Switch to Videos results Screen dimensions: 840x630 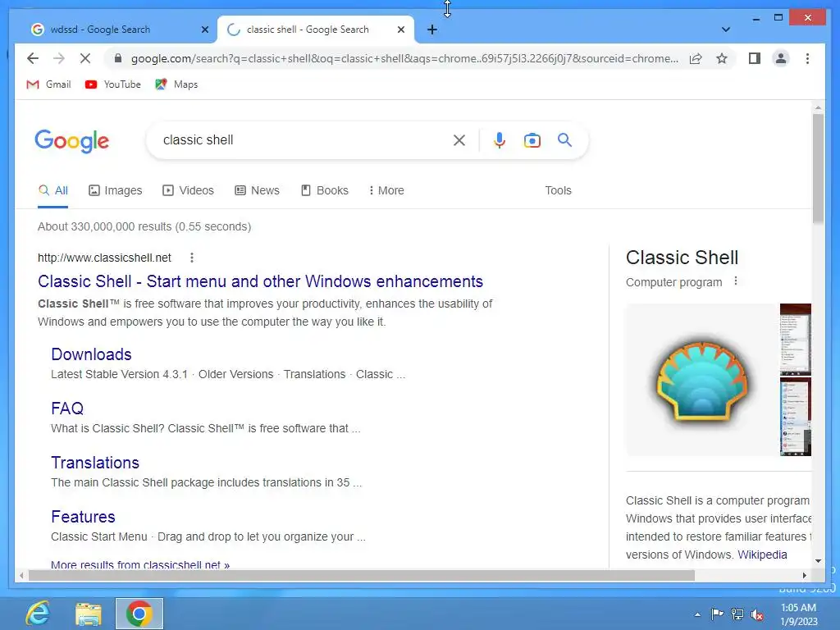[x=188, y=190]
